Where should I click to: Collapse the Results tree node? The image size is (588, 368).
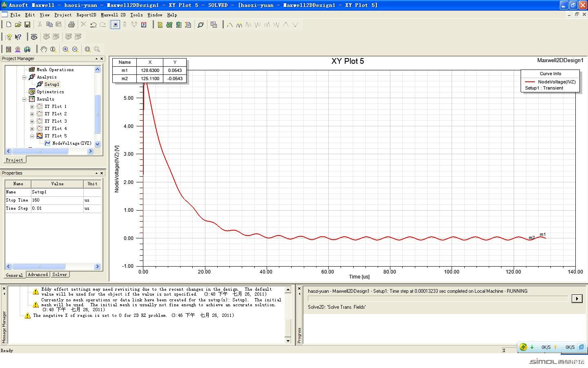tap(24, 99)
